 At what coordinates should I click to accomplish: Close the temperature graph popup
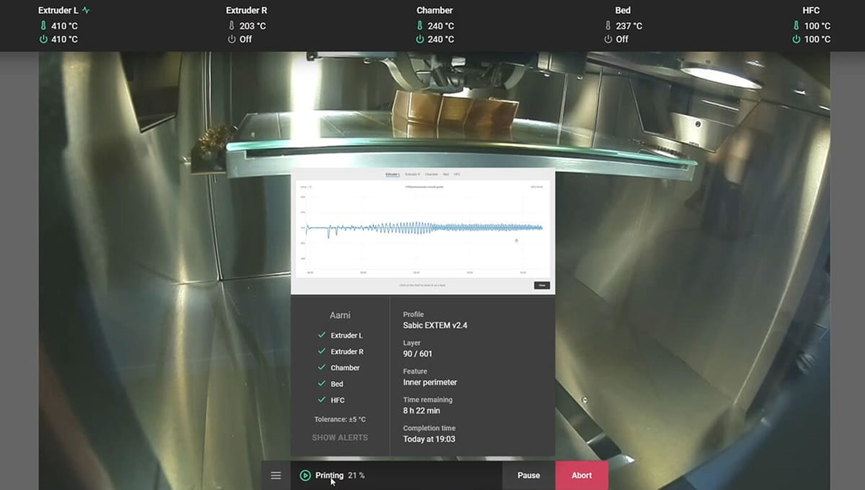click(x=541, y=285)
